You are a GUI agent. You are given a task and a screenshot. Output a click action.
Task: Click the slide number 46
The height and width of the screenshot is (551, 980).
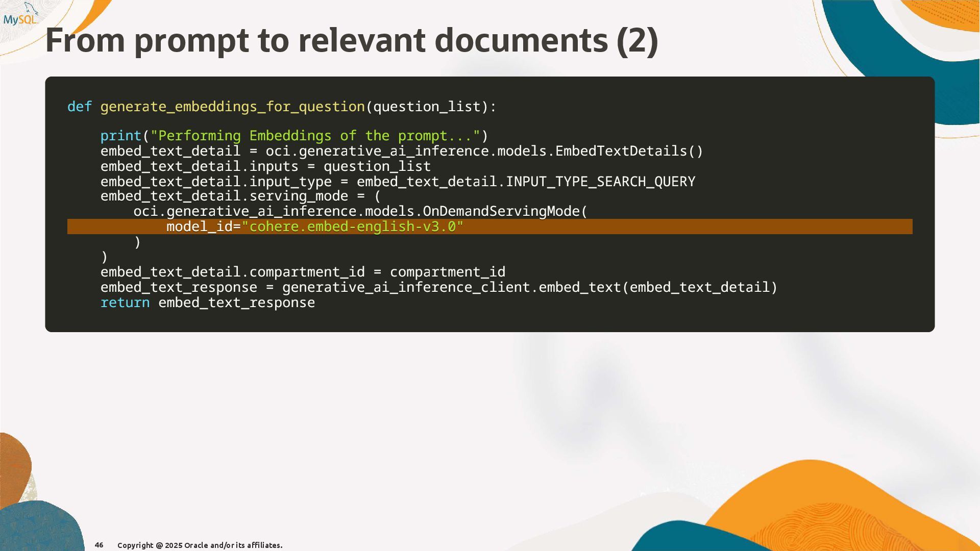click(99, 545)
